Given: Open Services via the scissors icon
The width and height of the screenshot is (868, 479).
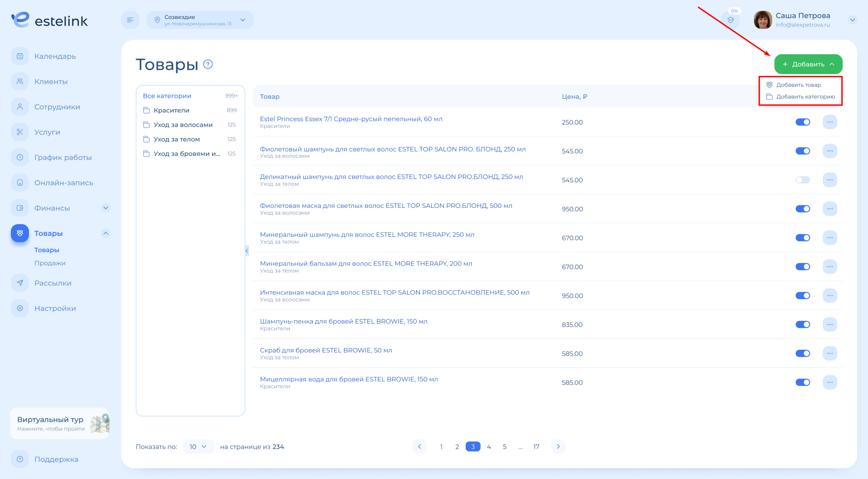Looking at the screenshot, I should click(x=20, y=132).
